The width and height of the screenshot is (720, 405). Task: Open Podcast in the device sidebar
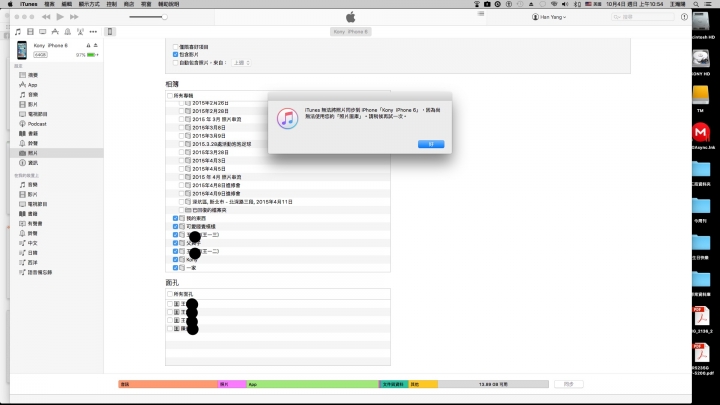(37, 124)
